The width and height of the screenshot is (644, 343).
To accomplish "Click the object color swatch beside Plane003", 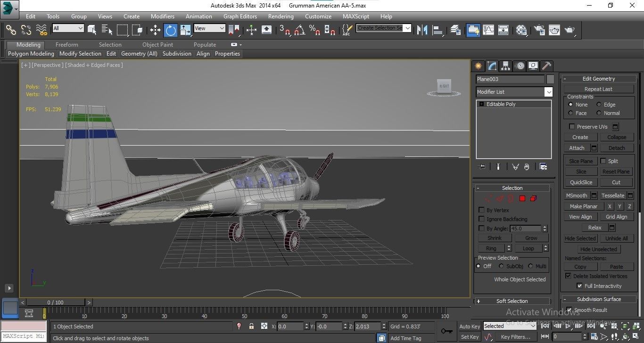I will point(550,79).
